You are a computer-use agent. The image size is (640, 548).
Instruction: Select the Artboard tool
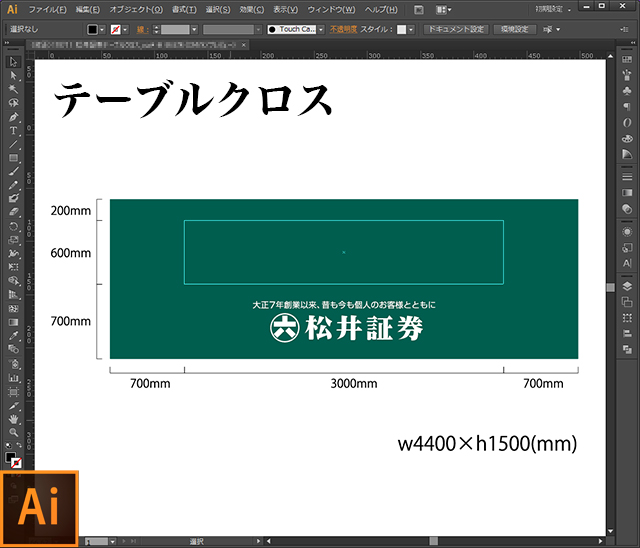click(x=13, y=392)
